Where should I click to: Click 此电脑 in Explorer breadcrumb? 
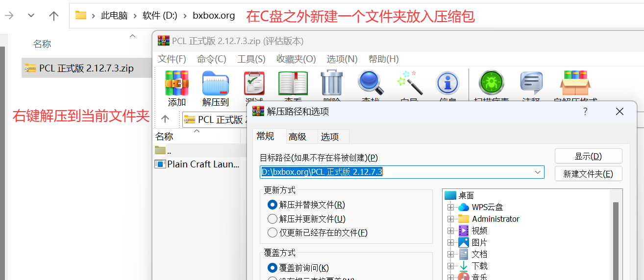tap(114, 16)
